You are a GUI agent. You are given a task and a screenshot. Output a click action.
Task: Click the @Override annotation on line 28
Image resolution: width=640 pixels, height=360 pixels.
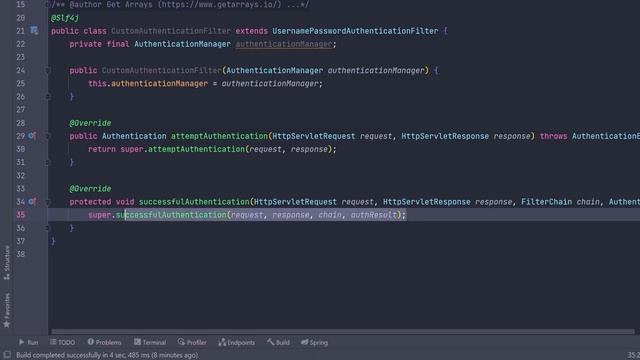tap(90, 123)
